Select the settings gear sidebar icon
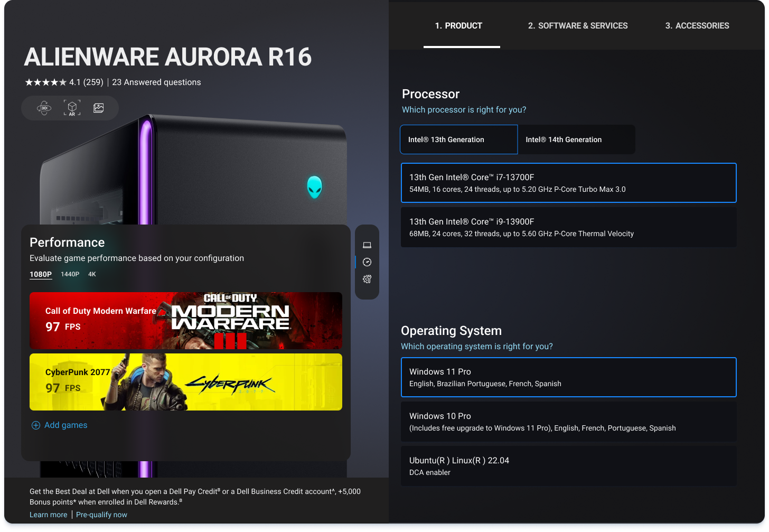Image resolution: width=769 pixels, height=532 pixels. (367, 279)
